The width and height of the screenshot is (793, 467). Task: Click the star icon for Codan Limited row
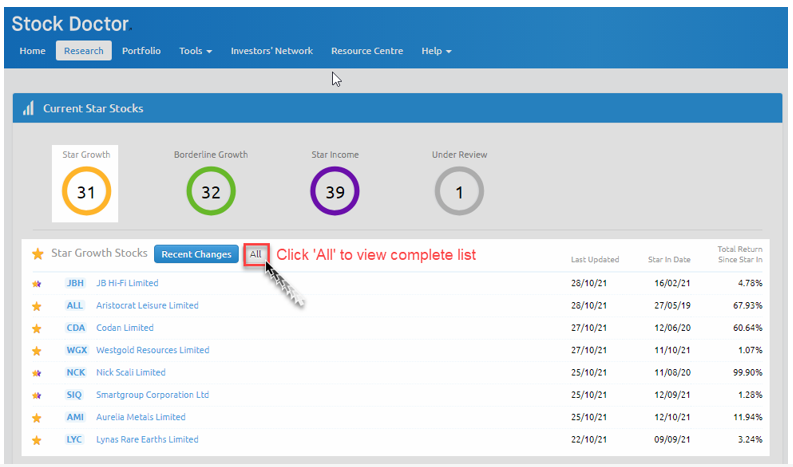tap(36, 328)
